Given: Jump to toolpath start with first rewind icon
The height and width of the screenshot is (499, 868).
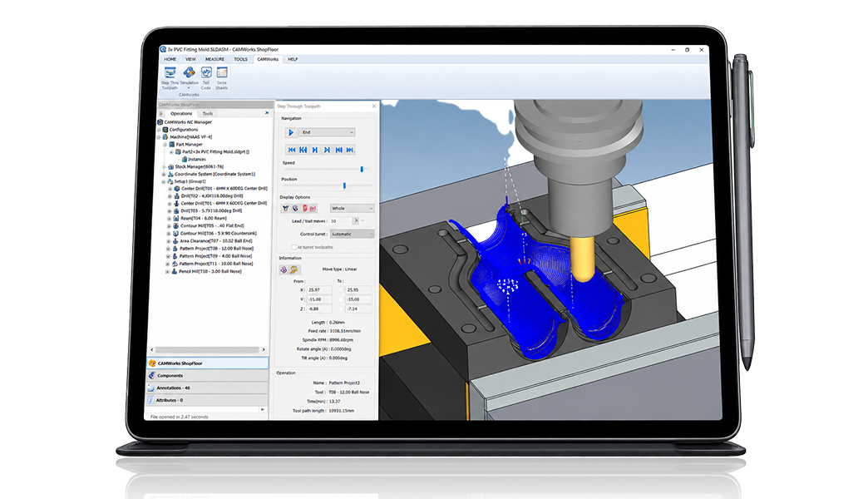Looking at the screenshot, I should coord(292,150).
